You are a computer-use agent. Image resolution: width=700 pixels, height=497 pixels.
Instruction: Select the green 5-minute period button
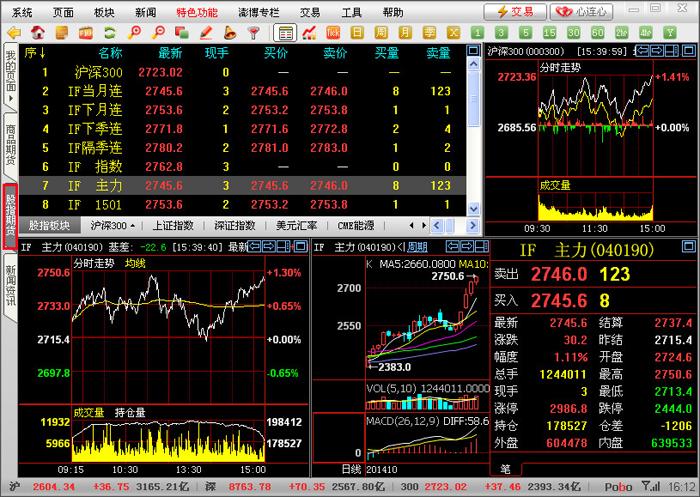pyautogui.click(x=525, y=33)
